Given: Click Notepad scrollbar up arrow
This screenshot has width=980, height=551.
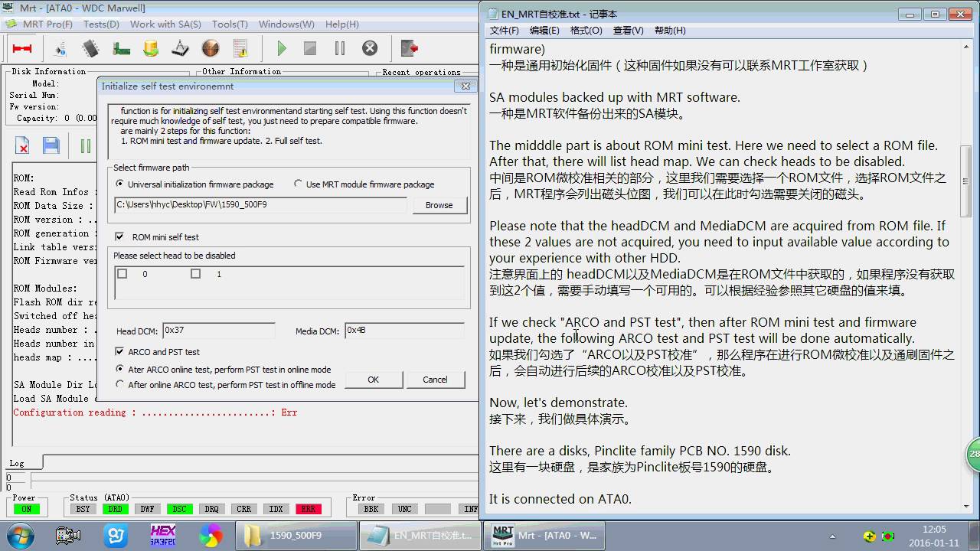Looking at the screenshot, I should (967, 47).
